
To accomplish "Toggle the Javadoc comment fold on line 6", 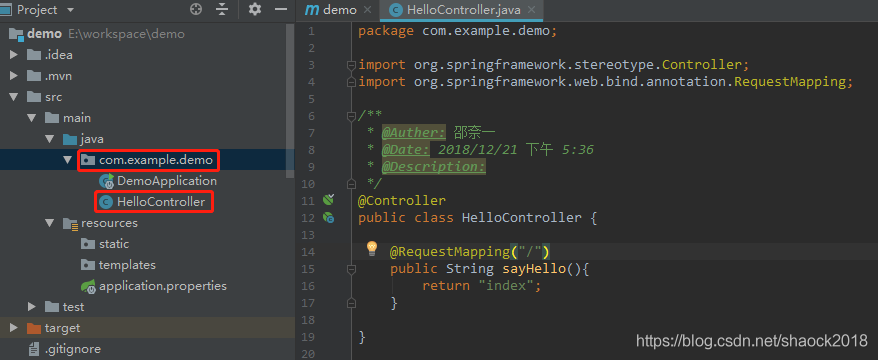I will pyautogui.click(x=351, y=116).
